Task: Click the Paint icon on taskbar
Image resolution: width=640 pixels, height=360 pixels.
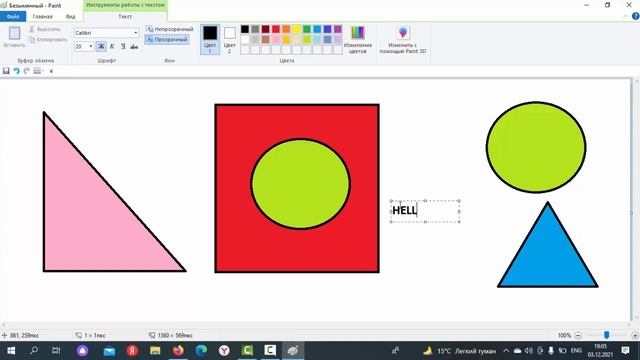Action: (x=293, y=351)
